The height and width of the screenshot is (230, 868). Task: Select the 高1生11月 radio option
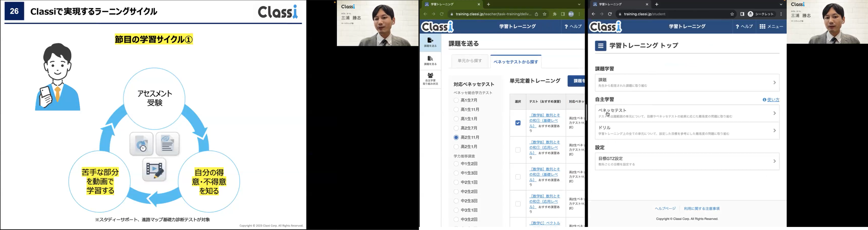(456, 110)
